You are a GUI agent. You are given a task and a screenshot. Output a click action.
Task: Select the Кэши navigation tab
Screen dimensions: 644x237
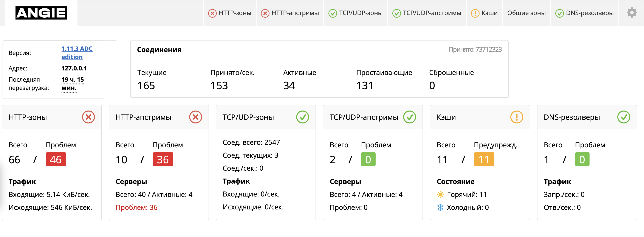click(x=484, y=13)
